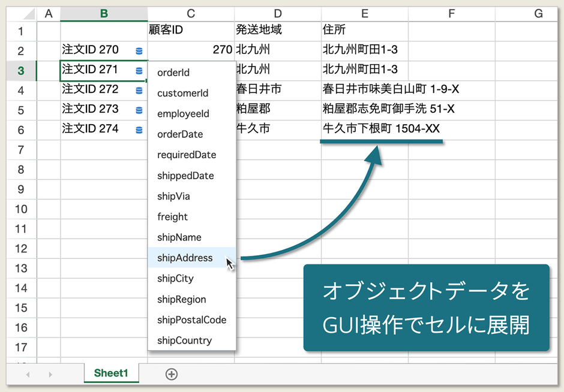Select orderId in the dropdown list
564x392 pixels.
[173, 73]
